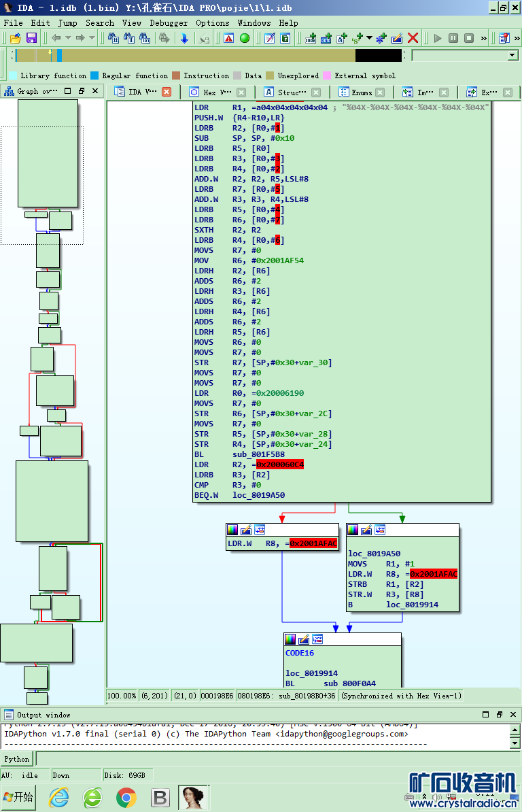Click the Python command input field
The width and height of the screenshot is (522, 812).
tap(278, 759)
